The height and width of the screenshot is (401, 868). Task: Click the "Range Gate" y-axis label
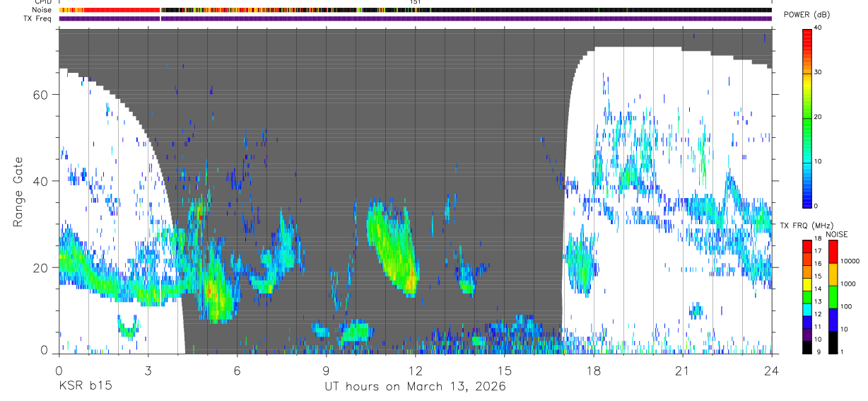[18, 192]
